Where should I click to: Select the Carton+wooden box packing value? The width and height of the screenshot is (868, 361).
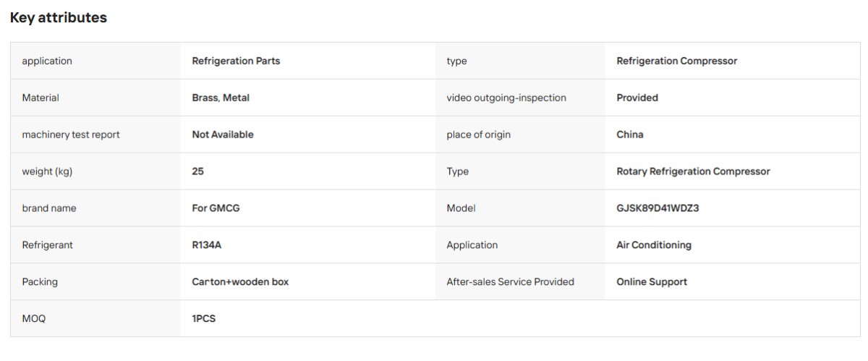click(x=240, y=282)
